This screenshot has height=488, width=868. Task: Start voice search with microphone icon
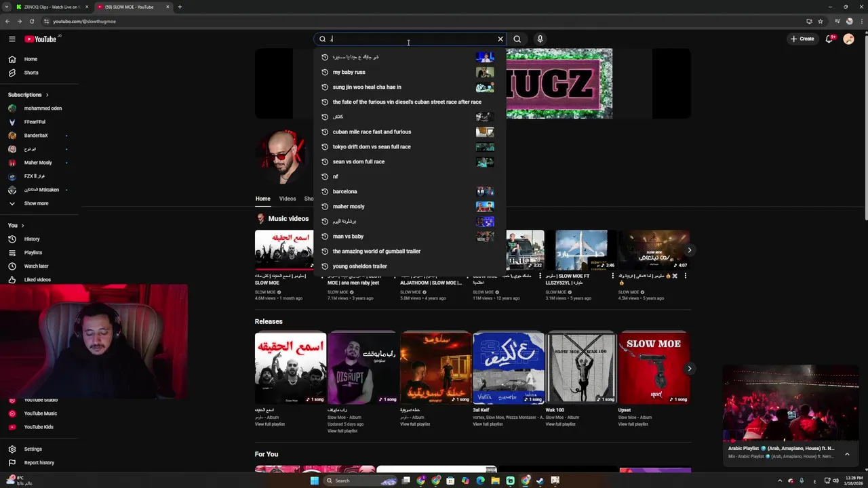tap(540, 39)
